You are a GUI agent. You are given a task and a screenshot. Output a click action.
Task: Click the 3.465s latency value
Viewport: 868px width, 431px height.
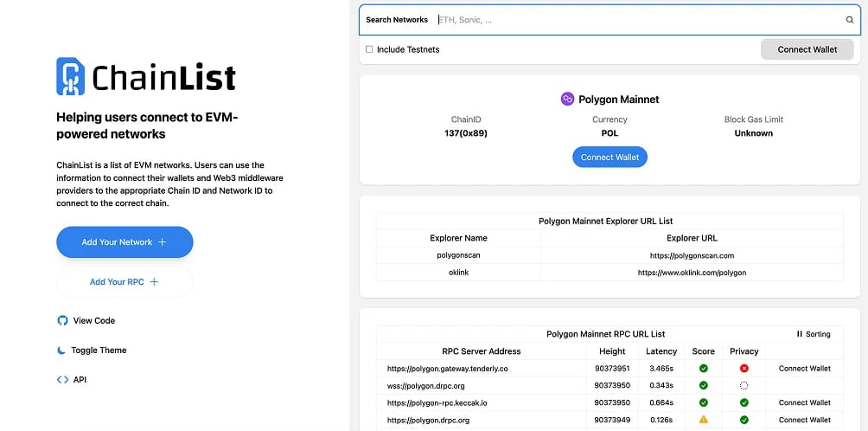tap(661, 369)
